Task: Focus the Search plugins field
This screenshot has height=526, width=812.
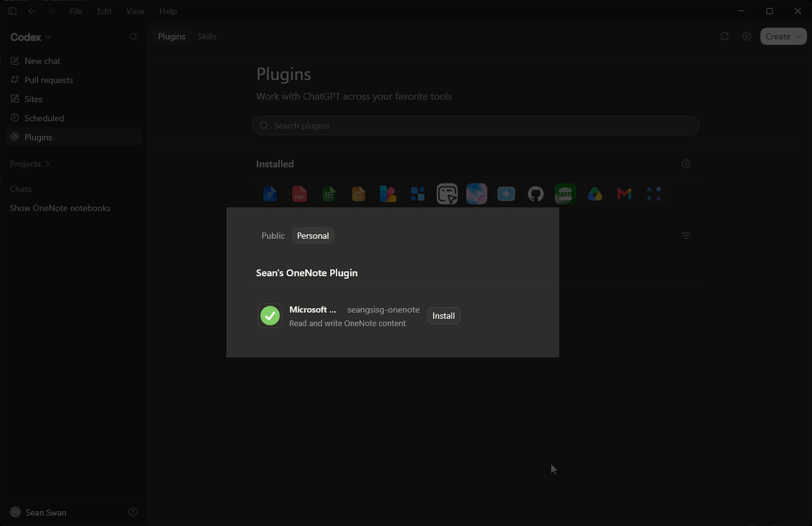Action: click(475, 126)
